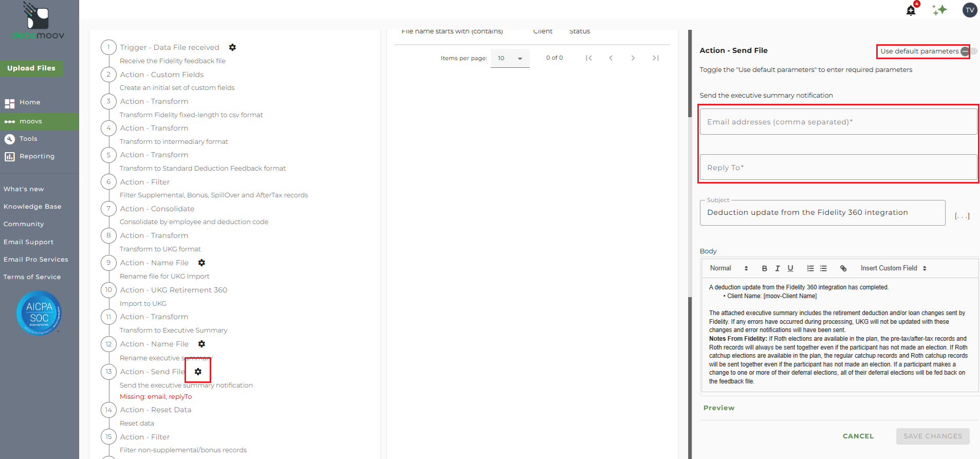Select step 6 Action - Filter
Screen dimensions: 980x459
click(x=144, y=182)
